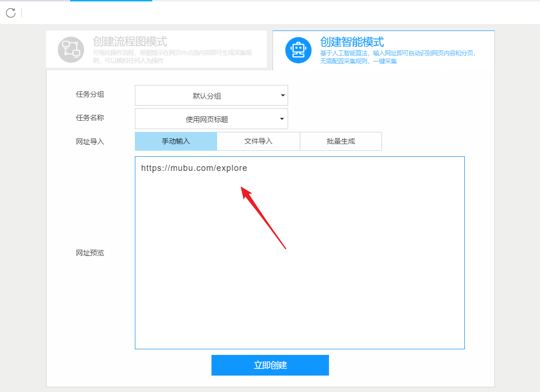Switch to 创建流程图模式 tab
540x392 pixels.
tap(130, 42)
